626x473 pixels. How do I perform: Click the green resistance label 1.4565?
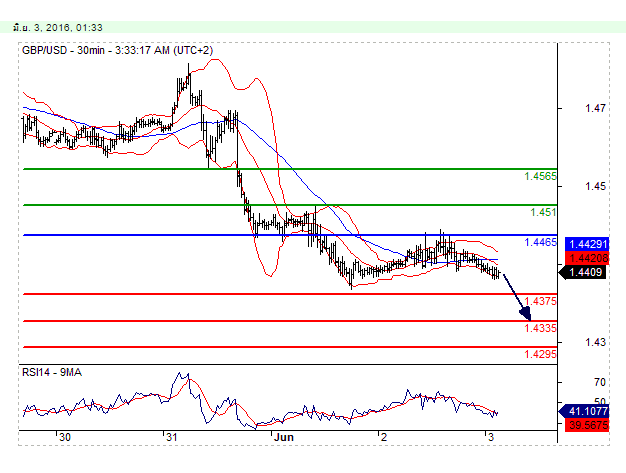pyautogui.click(x=540, y=176)
